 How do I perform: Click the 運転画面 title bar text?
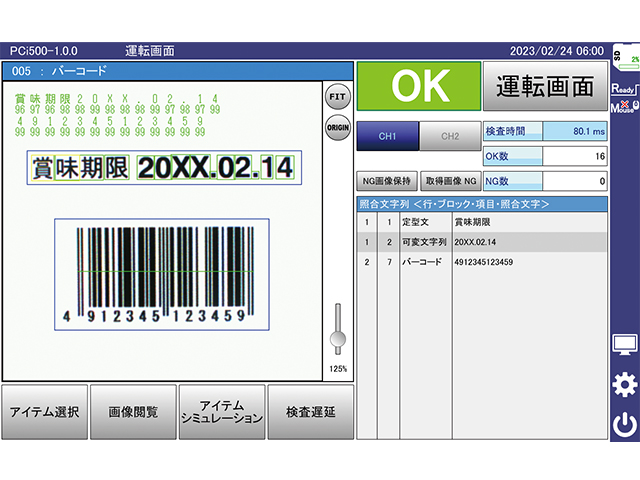150,51
